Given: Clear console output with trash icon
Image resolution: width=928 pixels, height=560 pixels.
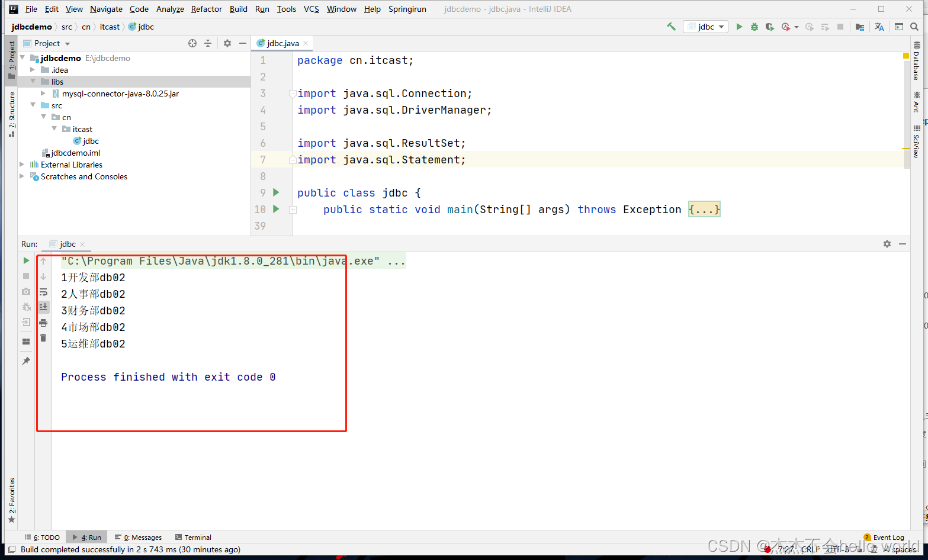Looking at the screenshot, I should [43, 338].
